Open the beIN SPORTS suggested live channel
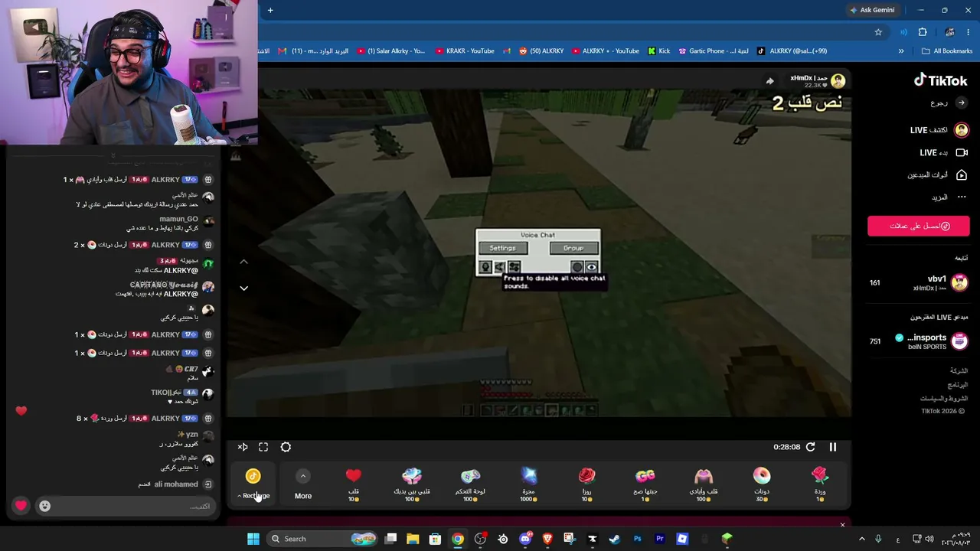Viewport: 980px width, 551px height. coord(919,341)
